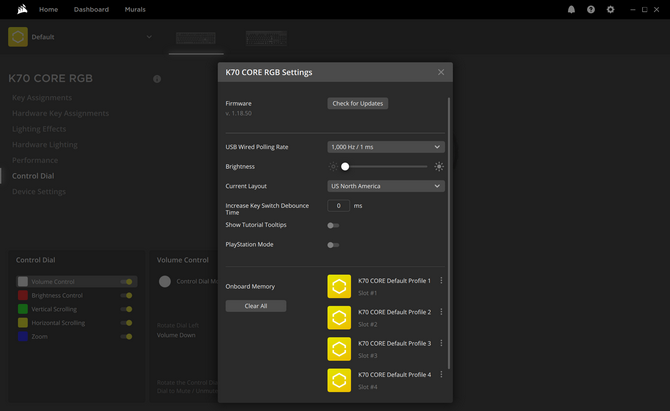The height and width of the screenshot is (411, 670).
Task: Open the Murals tab
Action: [135, 9]
